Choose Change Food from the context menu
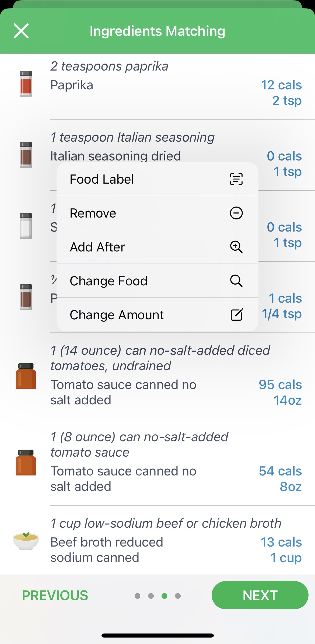 (109, 281)
